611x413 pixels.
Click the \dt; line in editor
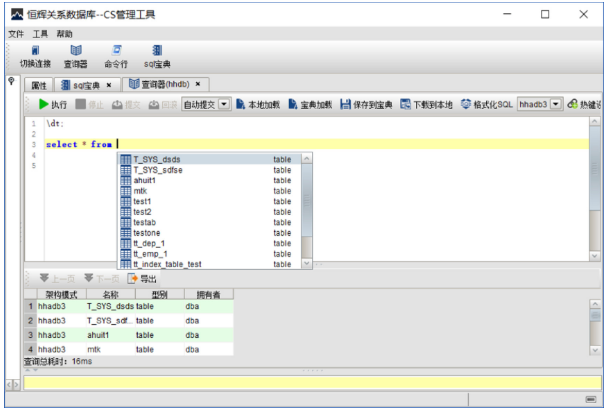coord(55,124)
